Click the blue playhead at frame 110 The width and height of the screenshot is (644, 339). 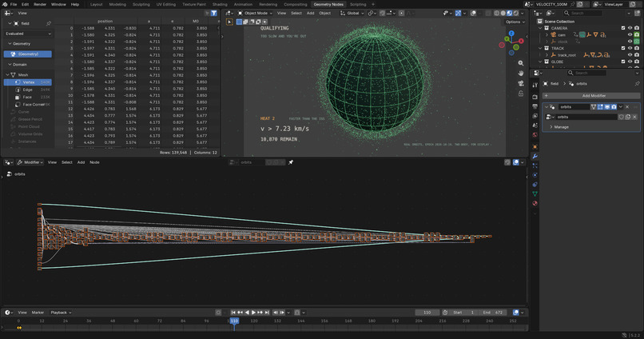[x=234, y=321]
